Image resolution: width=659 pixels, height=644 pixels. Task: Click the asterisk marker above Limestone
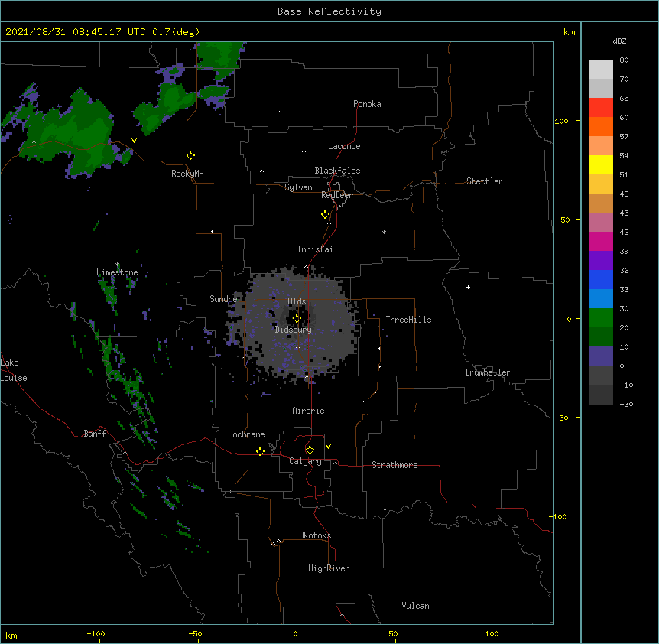(117, 265)
